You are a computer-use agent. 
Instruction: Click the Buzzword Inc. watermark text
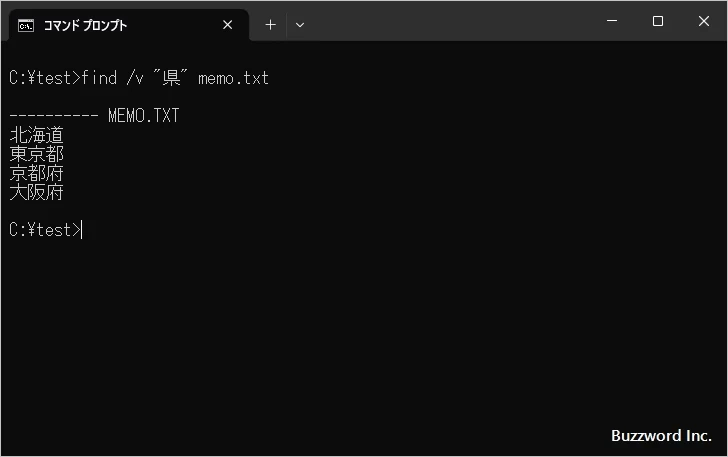pos(660,436)
